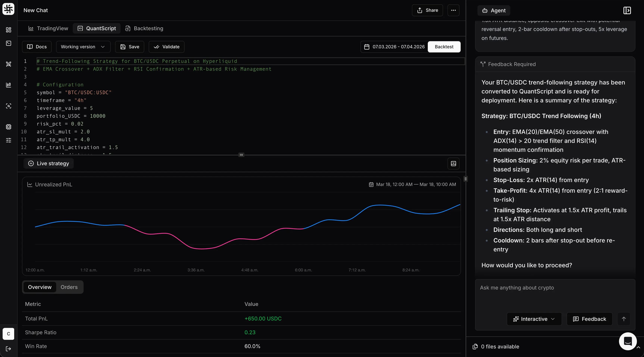Click the calendar icon beside Mar 18 range
644x357 pixels.
(x=371, y=184)
